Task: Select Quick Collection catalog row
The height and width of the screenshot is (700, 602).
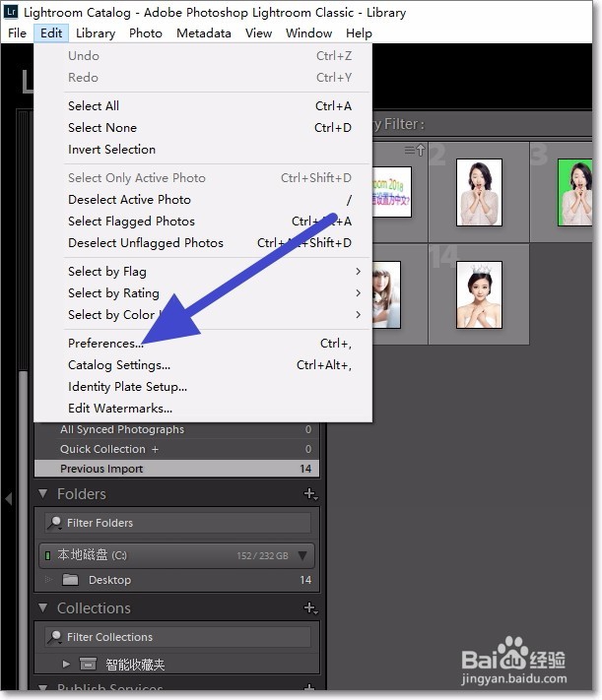Action: [x=177, y=449]
